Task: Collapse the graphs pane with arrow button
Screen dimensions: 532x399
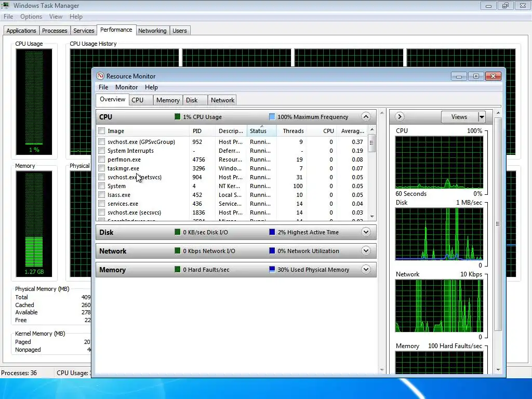Action: coord(400,117)
